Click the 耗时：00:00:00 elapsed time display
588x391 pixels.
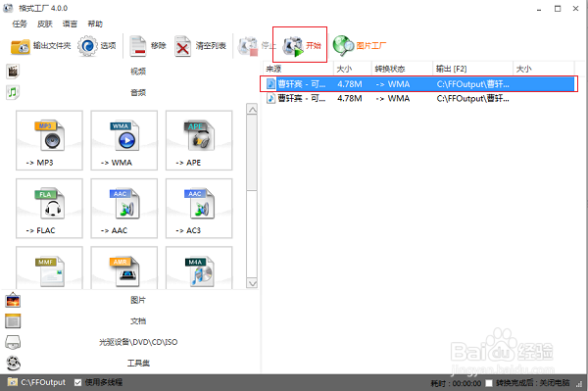tap(456, 383)
